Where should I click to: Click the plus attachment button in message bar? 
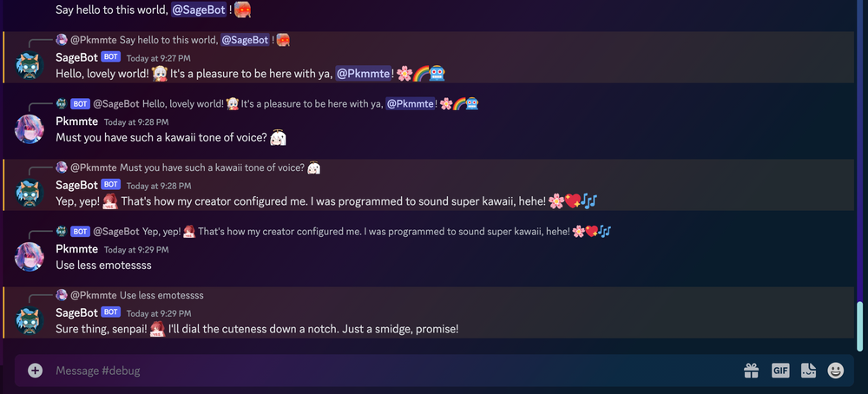[35, 371]
